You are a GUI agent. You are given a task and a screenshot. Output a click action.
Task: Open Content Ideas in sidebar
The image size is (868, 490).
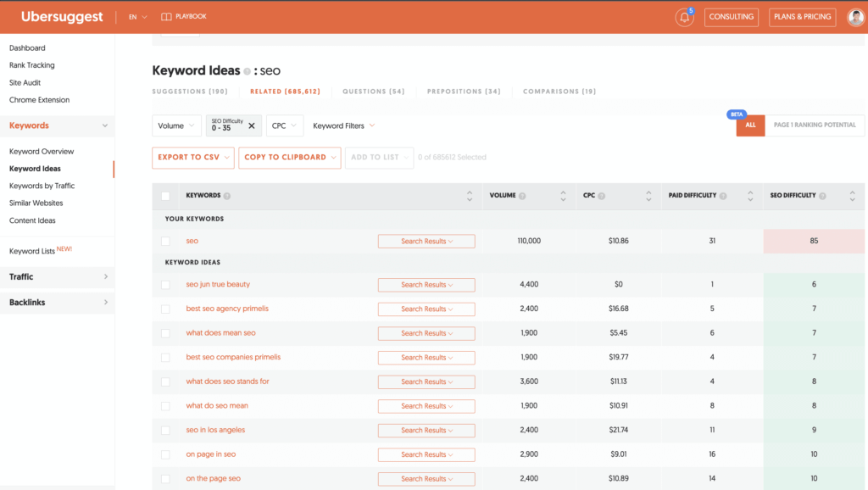[x=32, y=220]
